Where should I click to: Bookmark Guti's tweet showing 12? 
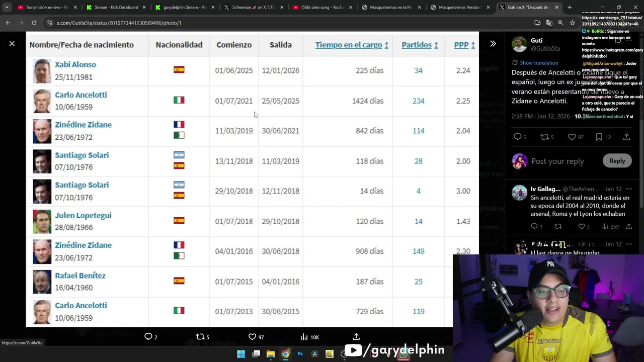(x=599, y=137)
